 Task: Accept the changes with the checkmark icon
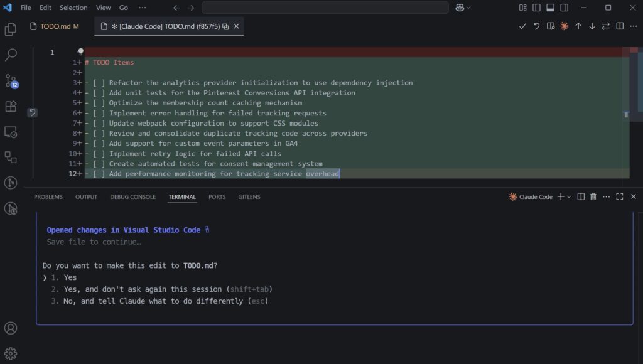click(x=522, y=26)
